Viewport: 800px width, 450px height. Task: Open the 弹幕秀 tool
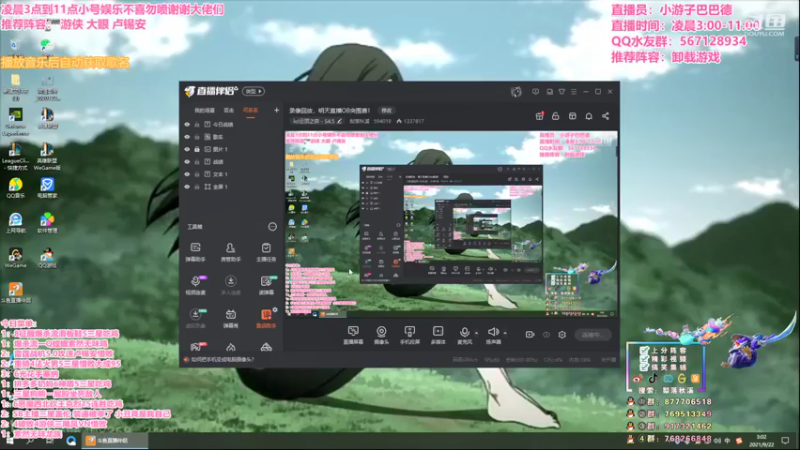click(231, 318)
